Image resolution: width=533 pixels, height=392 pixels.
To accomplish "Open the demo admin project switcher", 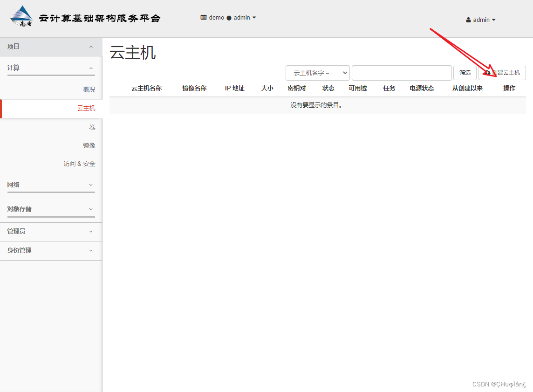I will (x=228, y=17).
